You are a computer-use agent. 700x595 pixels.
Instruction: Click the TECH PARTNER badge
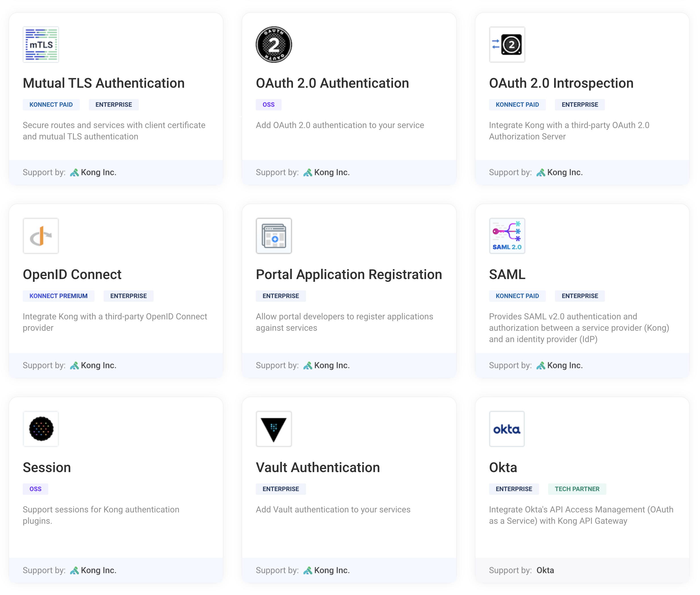pyautogui.click(x=577, y=489)
